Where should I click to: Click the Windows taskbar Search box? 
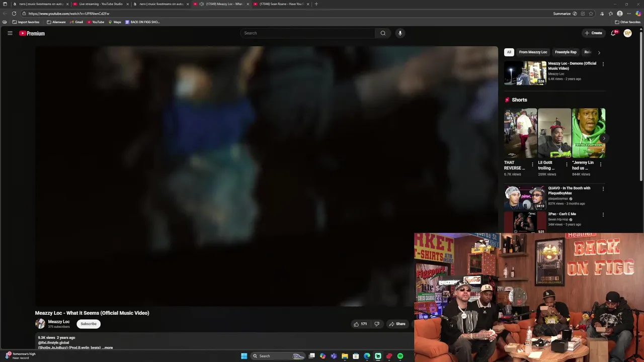278,356
